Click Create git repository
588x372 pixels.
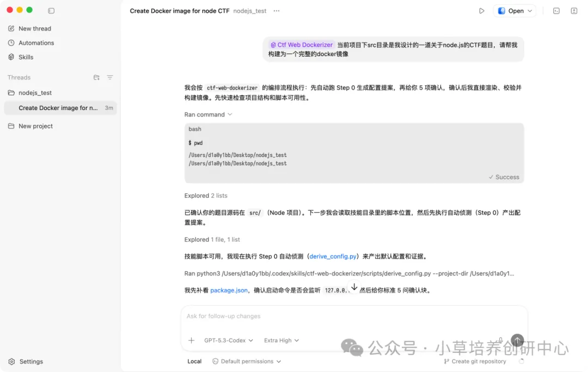click(475, 362)
